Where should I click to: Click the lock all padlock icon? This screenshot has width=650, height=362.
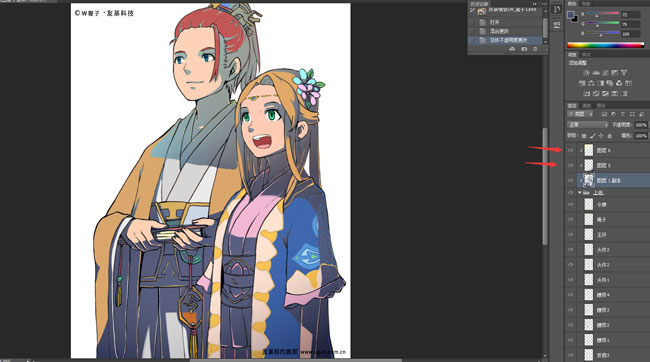609,136
